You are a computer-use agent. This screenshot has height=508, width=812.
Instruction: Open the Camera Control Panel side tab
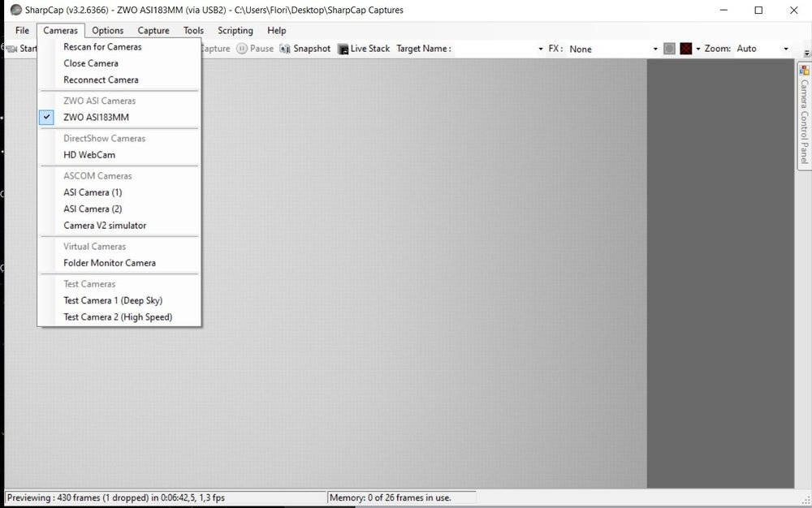[804, 115]
